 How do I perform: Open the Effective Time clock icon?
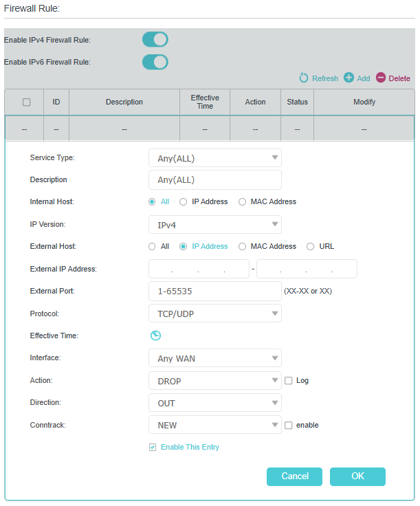point(155,335)
